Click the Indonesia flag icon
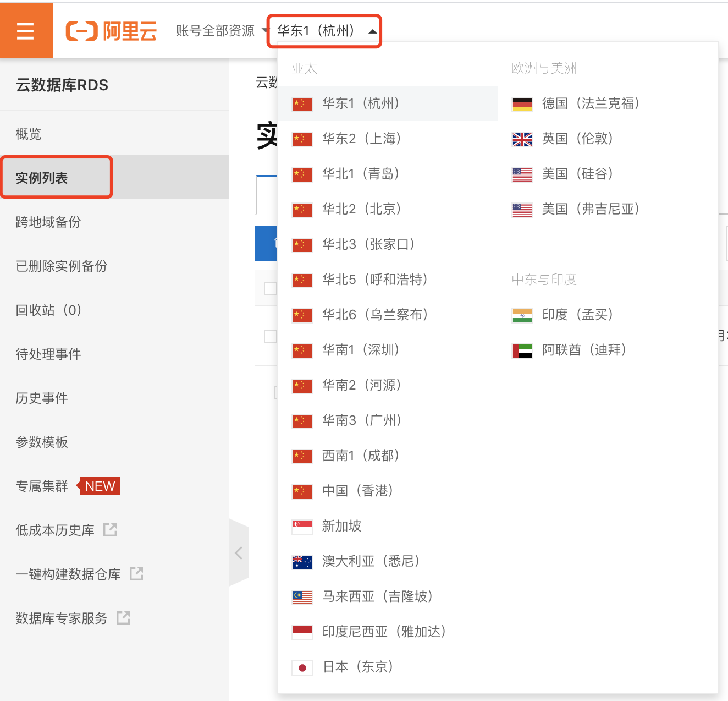Image resolution: width=728 pixels, height=701 pixels. [302, 633]
